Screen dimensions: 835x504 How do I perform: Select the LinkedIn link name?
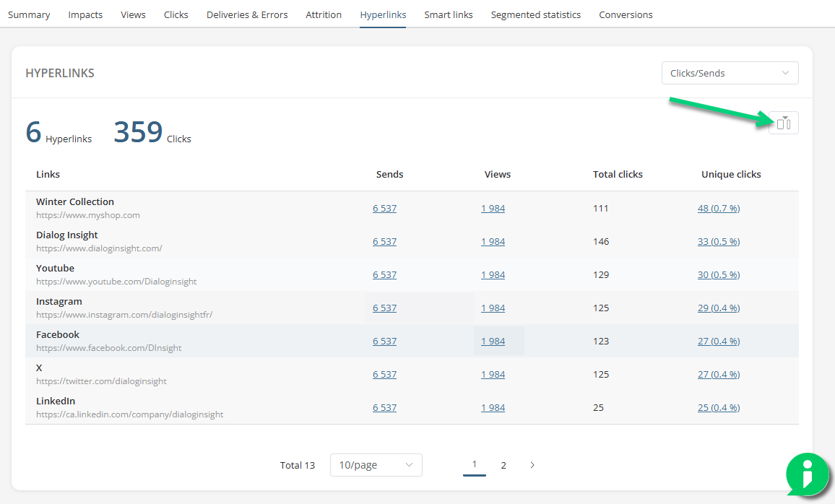(56, 401)
